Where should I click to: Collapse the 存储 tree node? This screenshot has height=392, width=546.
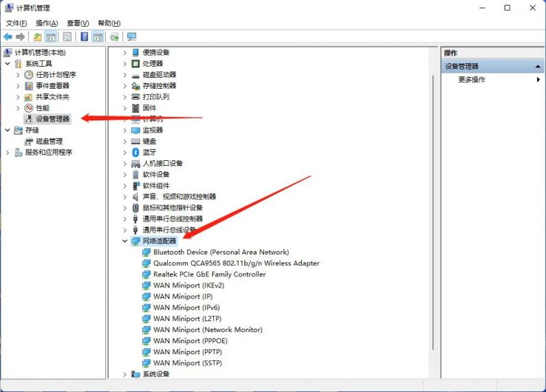8,130
